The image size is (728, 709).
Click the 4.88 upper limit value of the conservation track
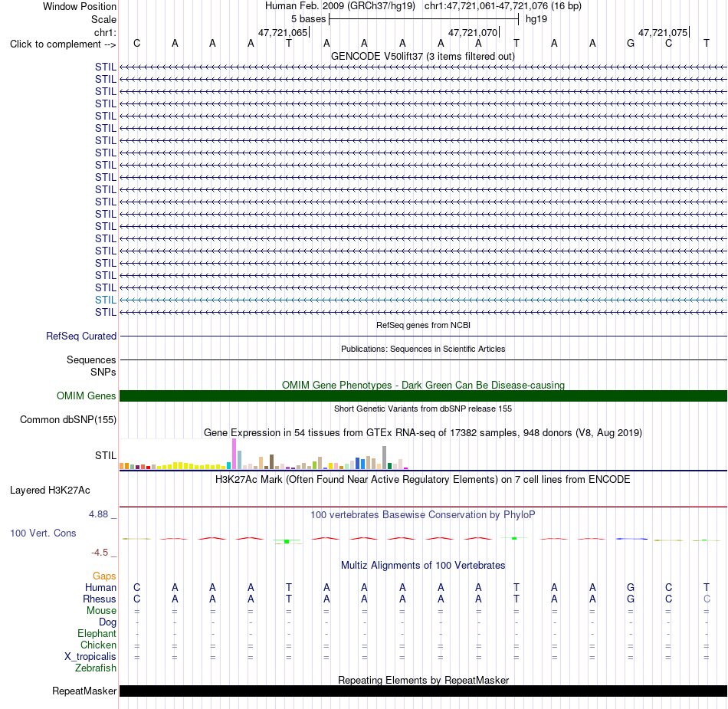pyautogui.click(x=98, y=514)
